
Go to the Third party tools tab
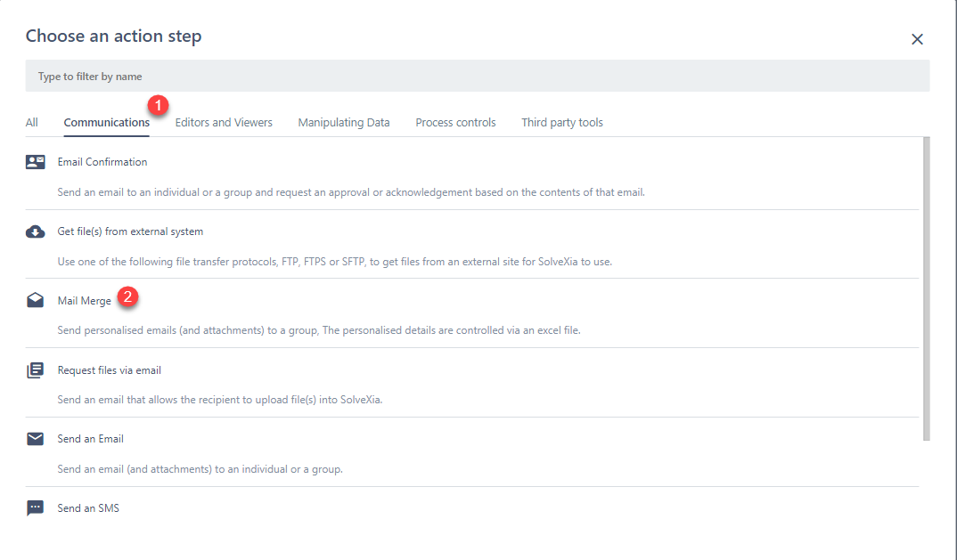click(x=562, y=123)
